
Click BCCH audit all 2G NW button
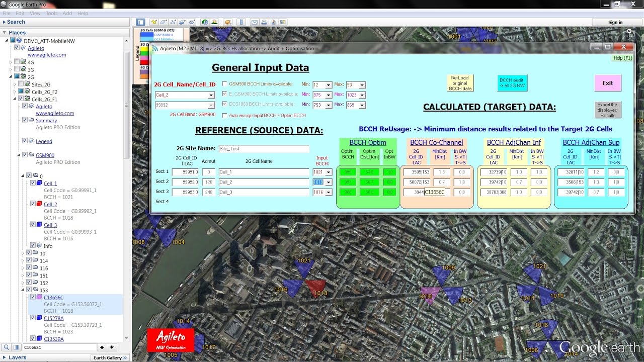click(x=512, y=83)
